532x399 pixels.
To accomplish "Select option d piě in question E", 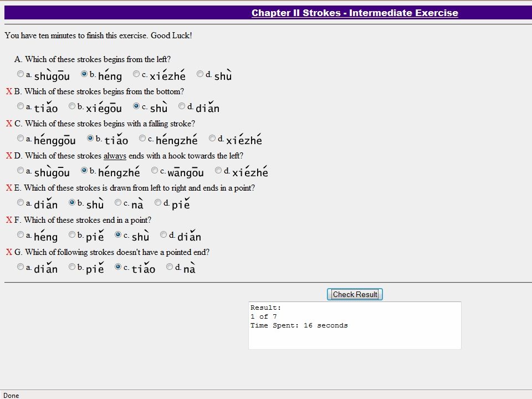I will (x=158, y=202).
